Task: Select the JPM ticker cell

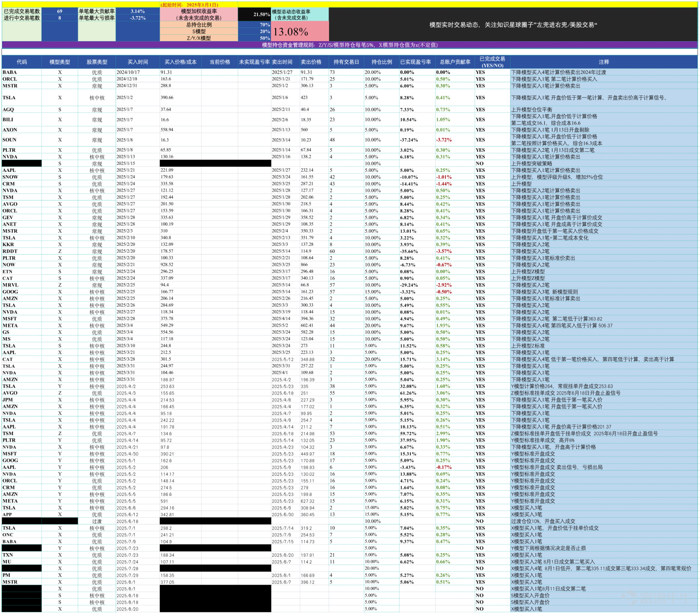Action: [22, 400]
